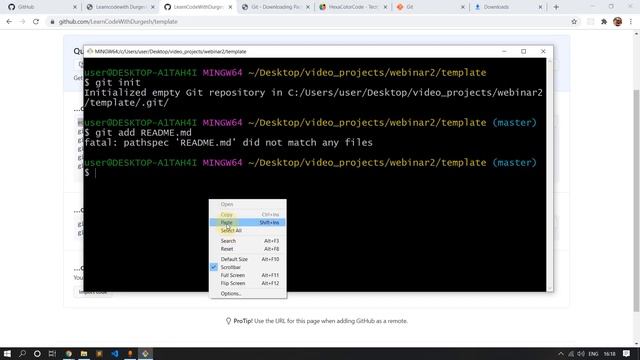This screenshot has width=640, height=360.
Task: Switch to the orange Git tab
Action: coord(431,7)
